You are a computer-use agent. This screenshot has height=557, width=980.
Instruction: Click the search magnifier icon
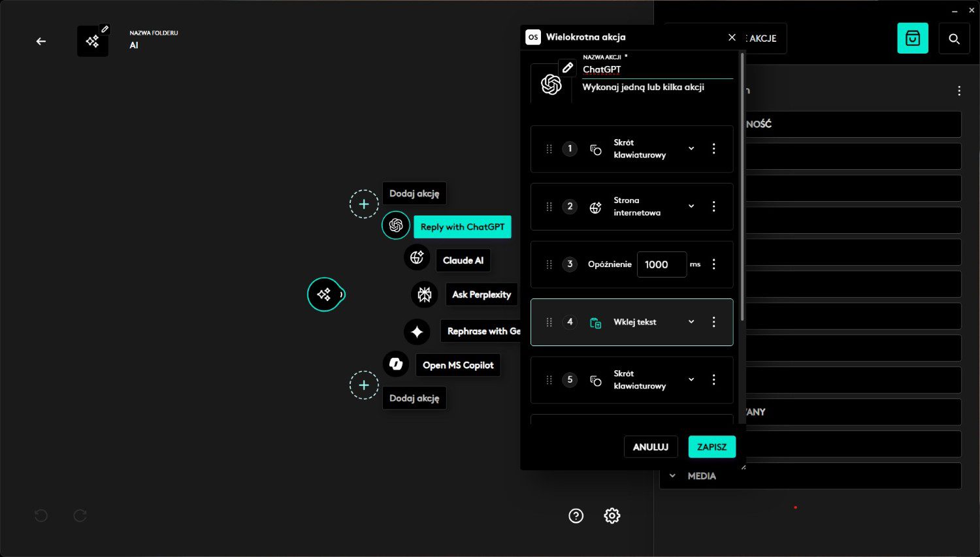point(954,39)
